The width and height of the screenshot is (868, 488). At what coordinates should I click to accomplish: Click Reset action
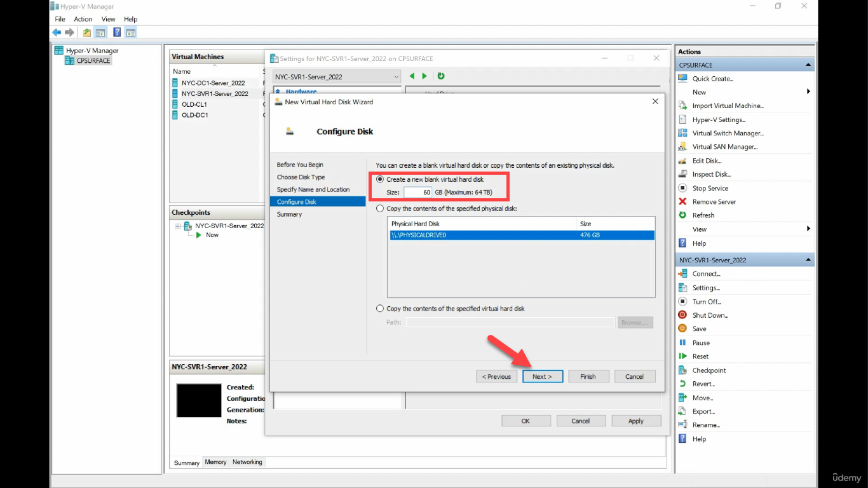click(700, 356)
